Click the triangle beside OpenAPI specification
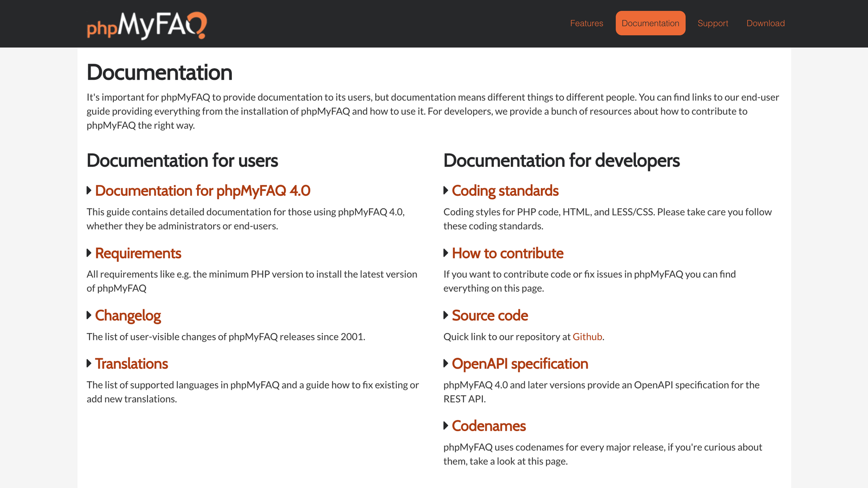 (446, 363)
